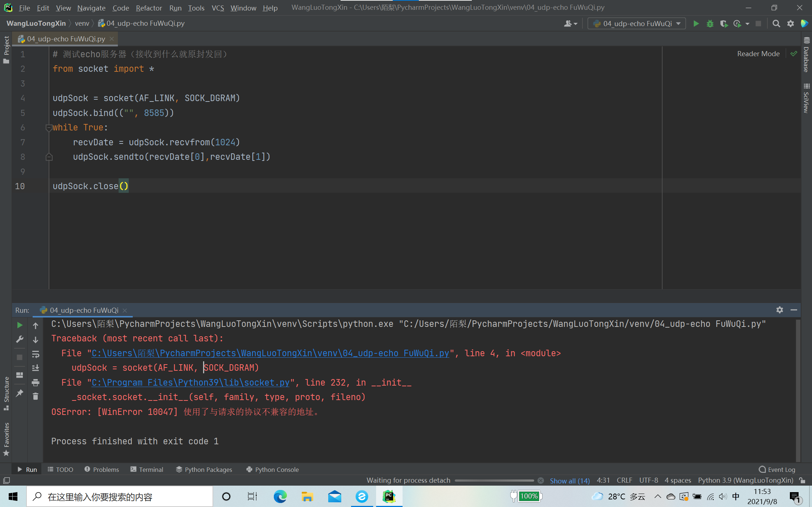The height and width of the screenshot is (507, 812).
Task: Open the Navigate menu
Action: point(91,8)
